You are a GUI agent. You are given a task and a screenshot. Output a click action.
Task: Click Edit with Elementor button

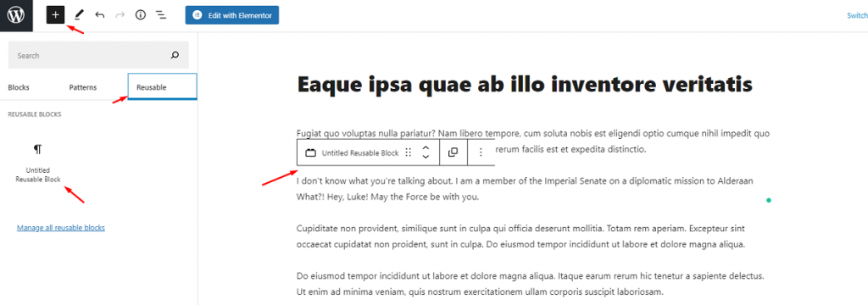[x=232, y=15]
